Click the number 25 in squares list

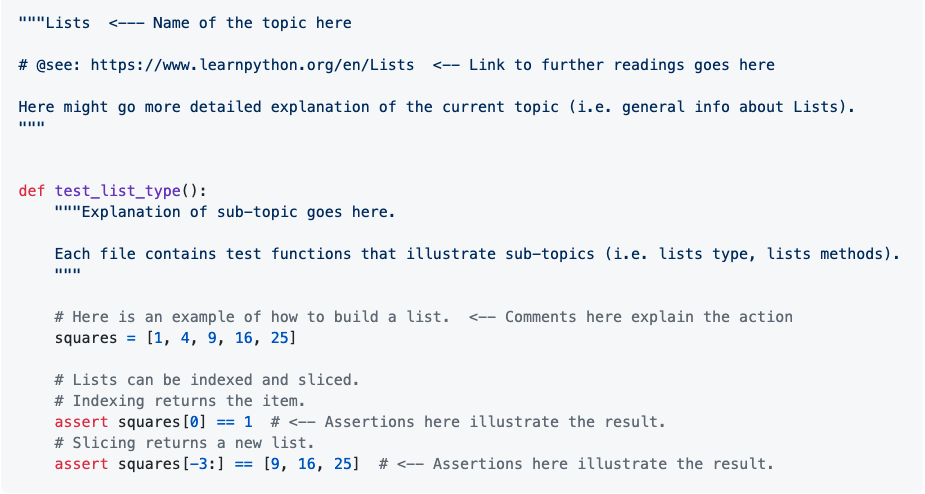280,338
